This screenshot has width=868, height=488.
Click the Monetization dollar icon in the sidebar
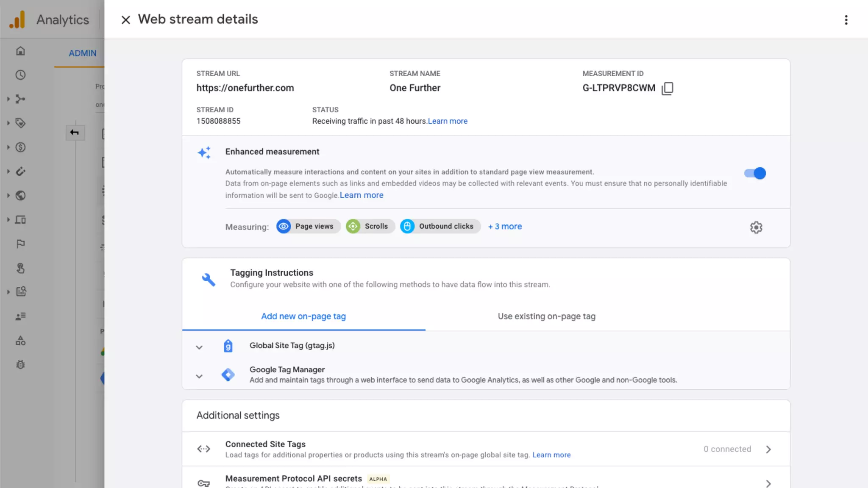[x=20, y=147]
